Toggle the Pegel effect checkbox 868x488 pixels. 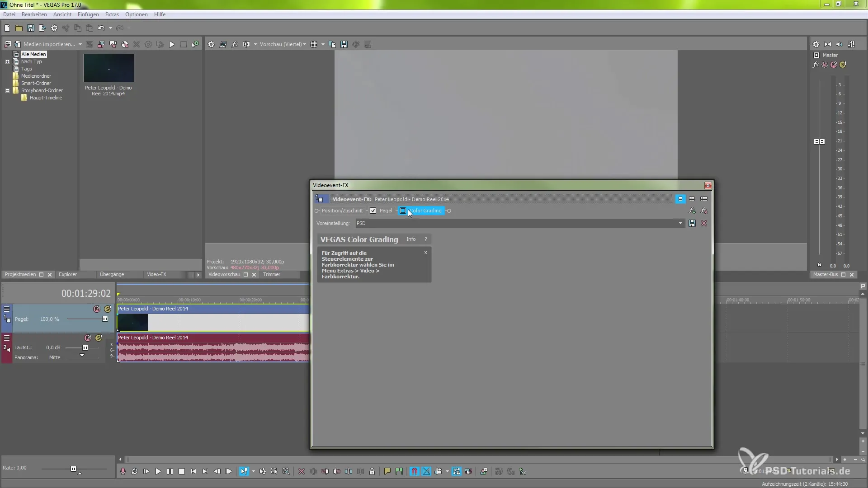[x=373, y=211]
